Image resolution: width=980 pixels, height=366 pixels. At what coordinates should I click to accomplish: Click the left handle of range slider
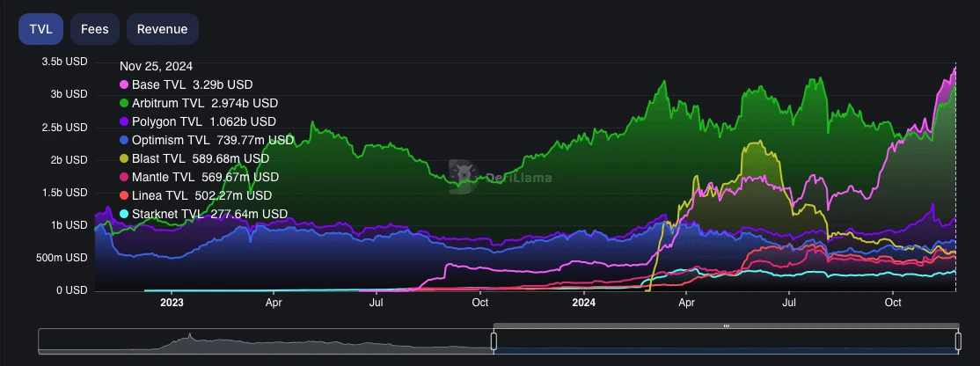click(x=494, y=340)
